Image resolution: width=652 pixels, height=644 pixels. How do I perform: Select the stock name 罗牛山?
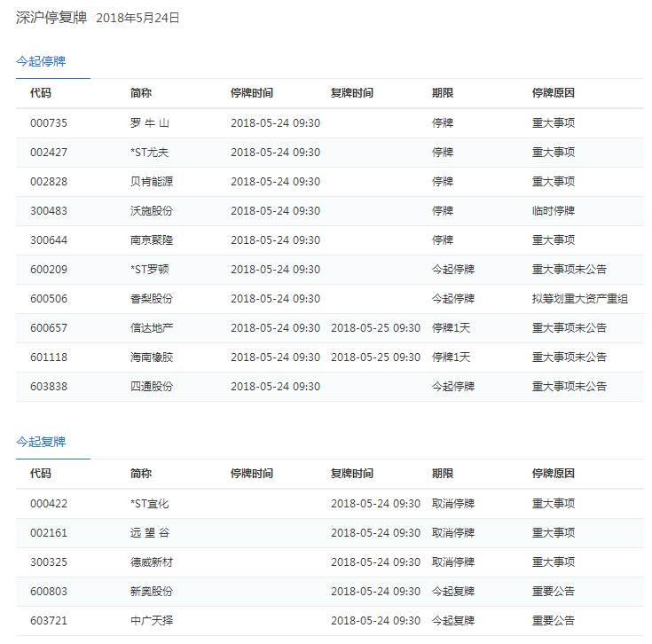(149, 123)
